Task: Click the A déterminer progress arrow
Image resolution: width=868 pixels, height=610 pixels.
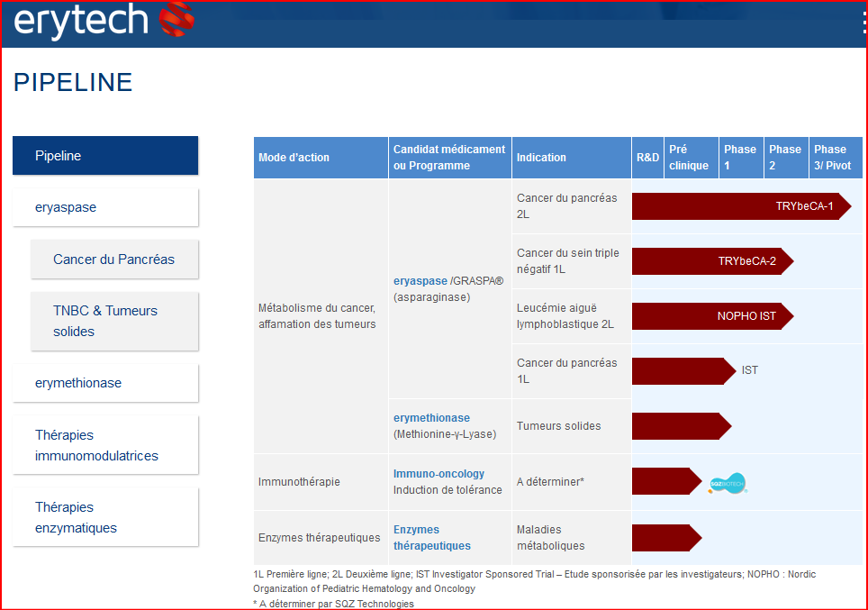Action: click(667, 481)
